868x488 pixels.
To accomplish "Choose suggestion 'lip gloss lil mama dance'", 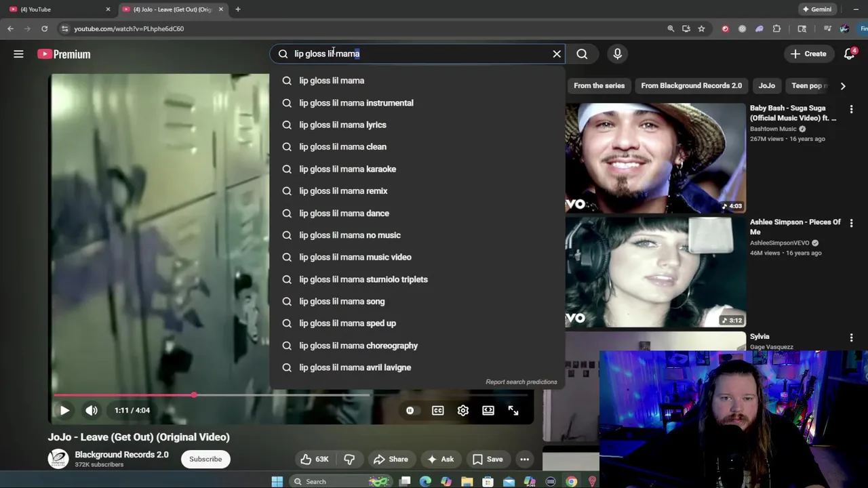I will coord(417,213).
